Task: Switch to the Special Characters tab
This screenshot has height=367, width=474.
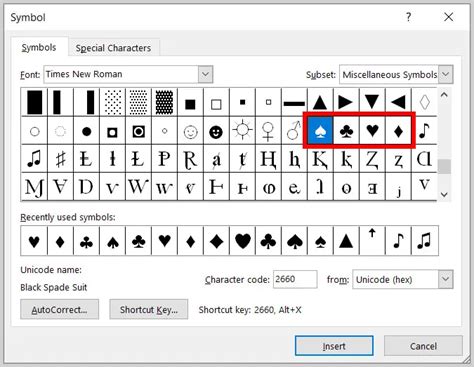Action: 113,48
